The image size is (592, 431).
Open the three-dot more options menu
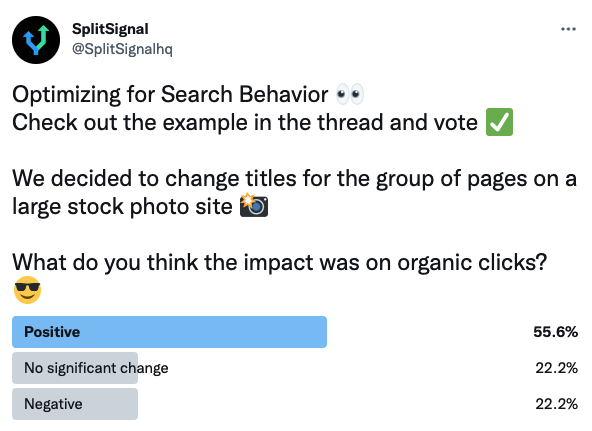click(x=568, y=29)
